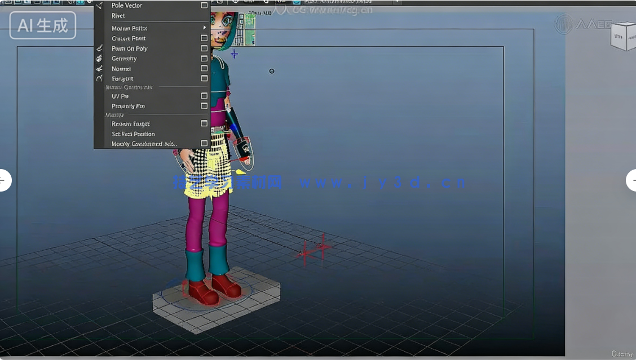Expand the Motion Paths submenu arrow
This screenshot has width=636, height=364.
tap(205, 28)
